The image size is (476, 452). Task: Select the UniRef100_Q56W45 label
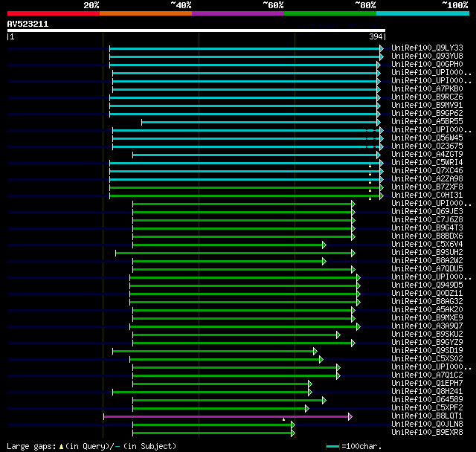[427, 138]
